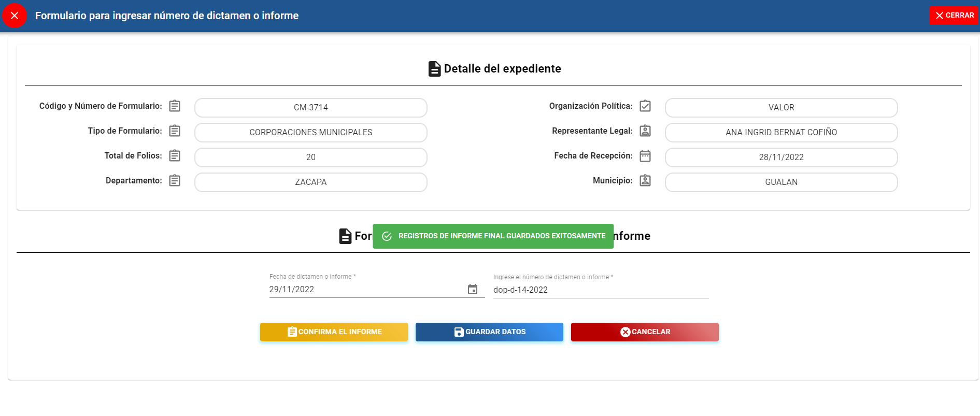Click person badge icon beside Municipio

[x=645, y=181]
